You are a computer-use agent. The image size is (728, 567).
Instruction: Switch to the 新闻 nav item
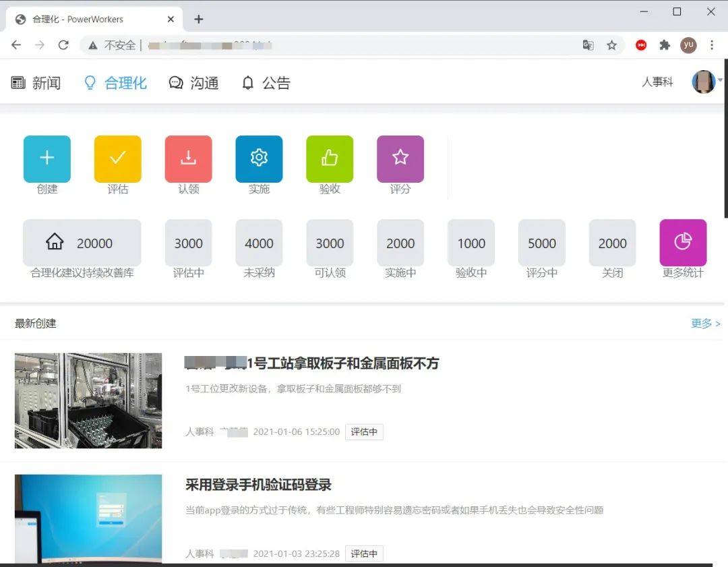36,83
